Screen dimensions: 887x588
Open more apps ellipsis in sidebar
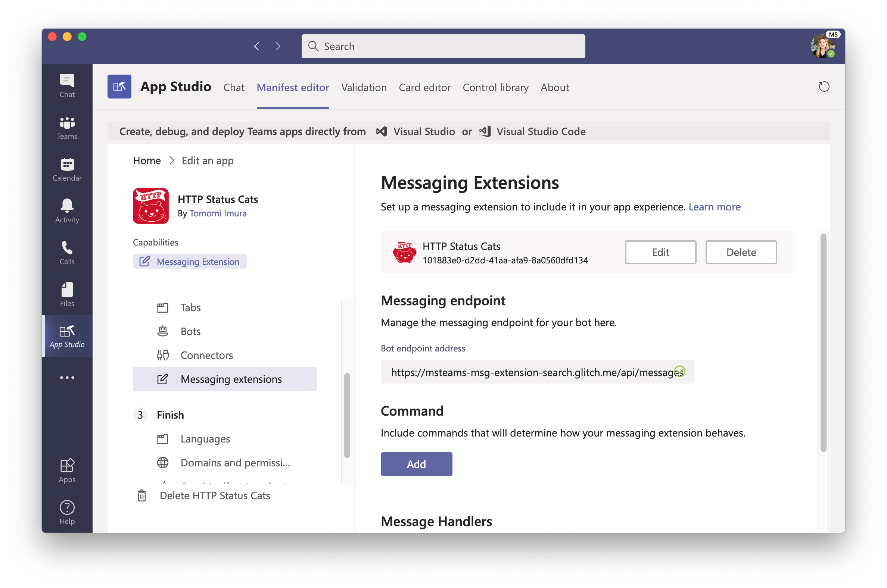pyautogui.click(x=67, y=377)
